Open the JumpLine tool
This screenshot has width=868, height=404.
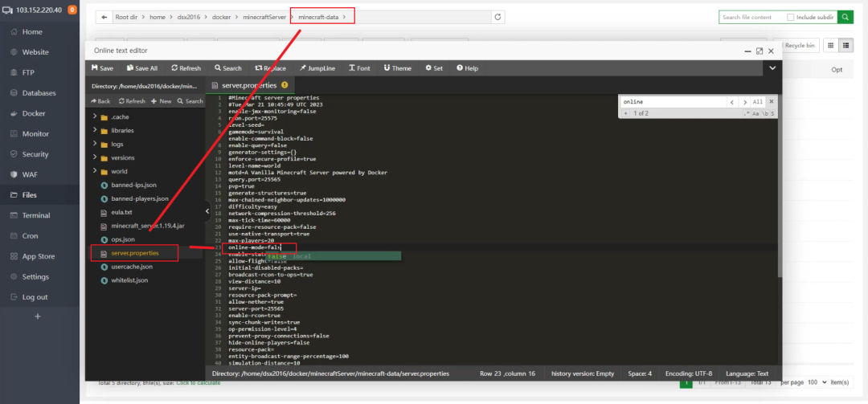point(317,68)
